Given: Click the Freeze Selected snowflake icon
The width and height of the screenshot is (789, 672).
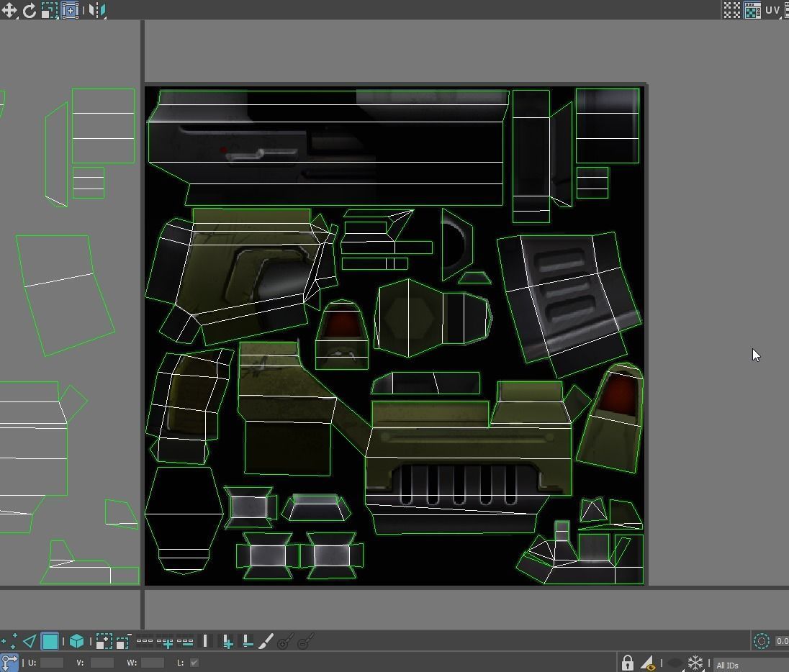Looking at the screenshot, I should [695, 663].
